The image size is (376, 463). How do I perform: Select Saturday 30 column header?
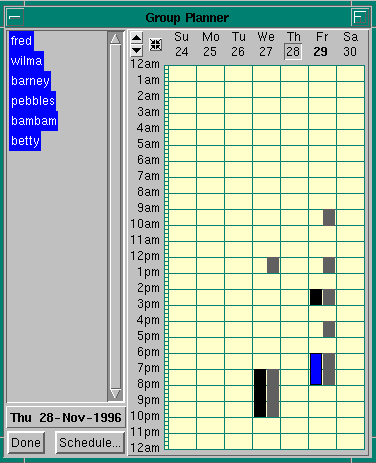click(350, 44)
